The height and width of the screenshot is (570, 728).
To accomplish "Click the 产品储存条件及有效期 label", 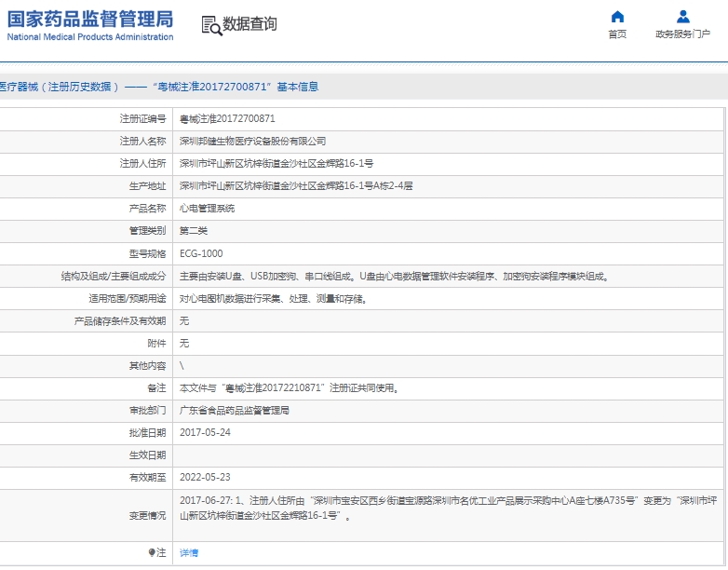I will (120, 321).
